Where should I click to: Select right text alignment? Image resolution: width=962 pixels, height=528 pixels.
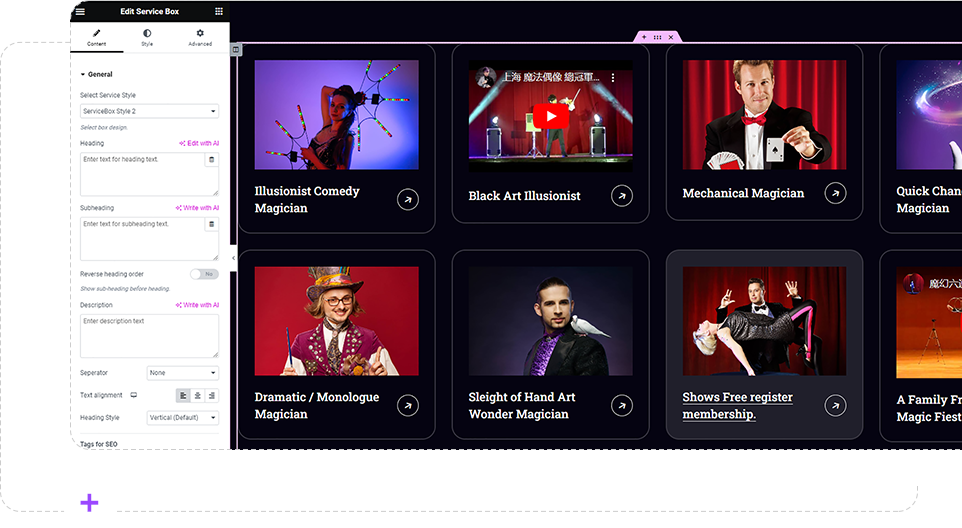click(x=212, y=396)
